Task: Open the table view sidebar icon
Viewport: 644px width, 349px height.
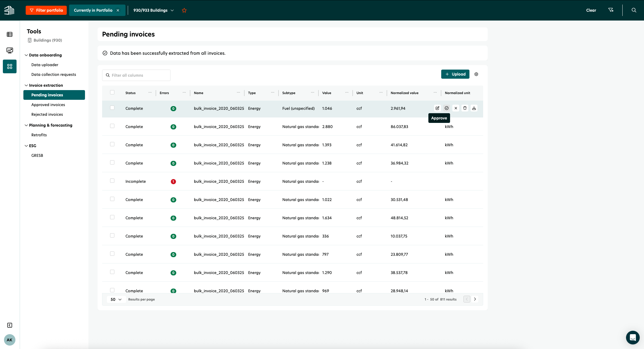Action: point(10,35)
